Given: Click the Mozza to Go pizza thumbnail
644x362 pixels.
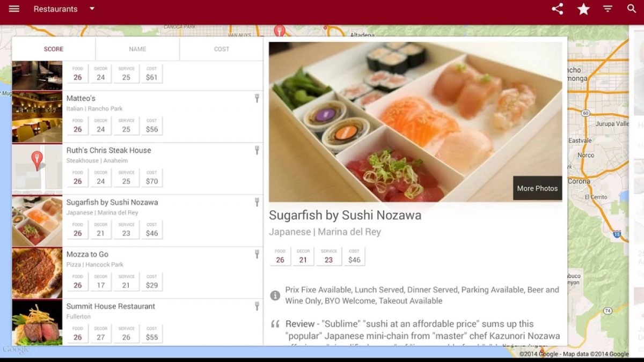Looking at the screenshot, I should [x=37, y=272].
